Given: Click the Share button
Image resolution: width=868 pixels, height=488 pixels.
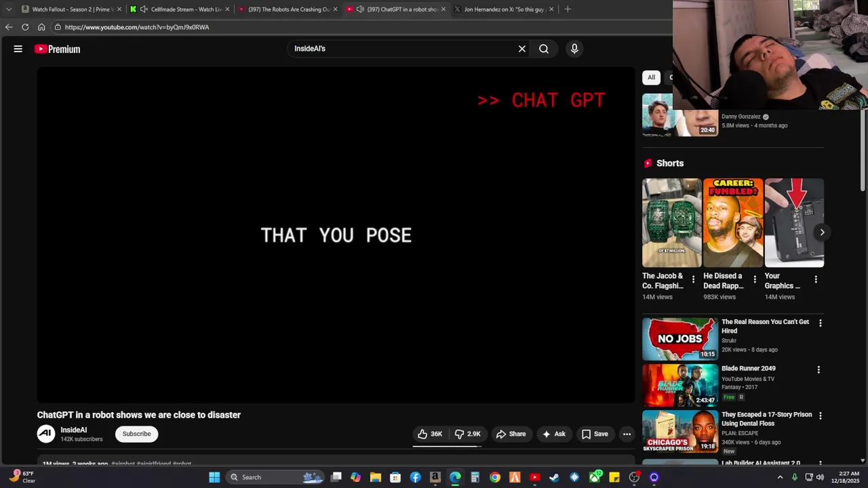Looking at the screenshot, I should coord(511,434).
